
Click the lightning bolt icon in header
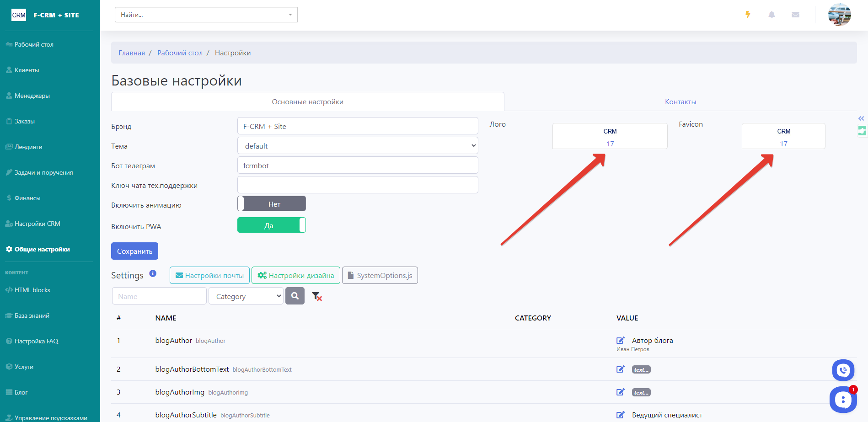748,15
